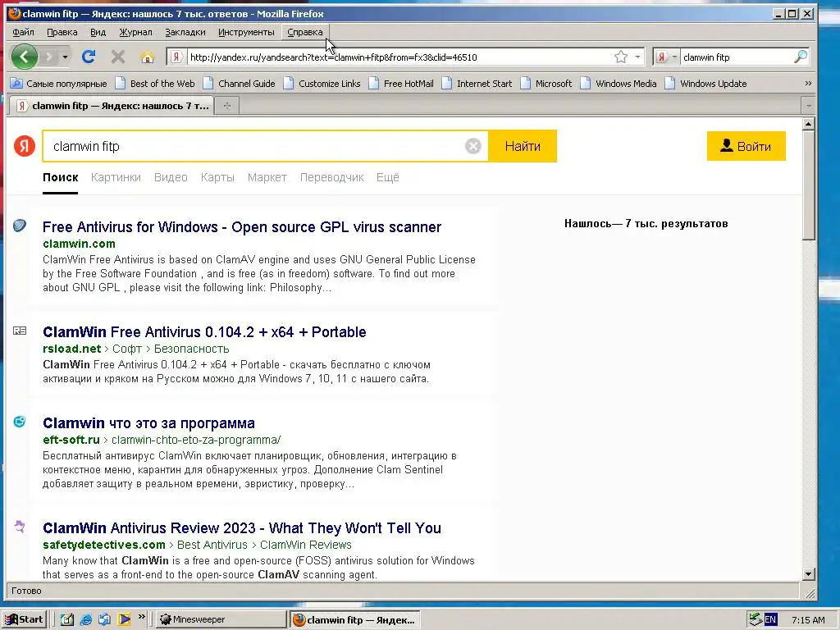Expand hidden quick launch icons chevron
840x630 pixels.
(141, 617)
